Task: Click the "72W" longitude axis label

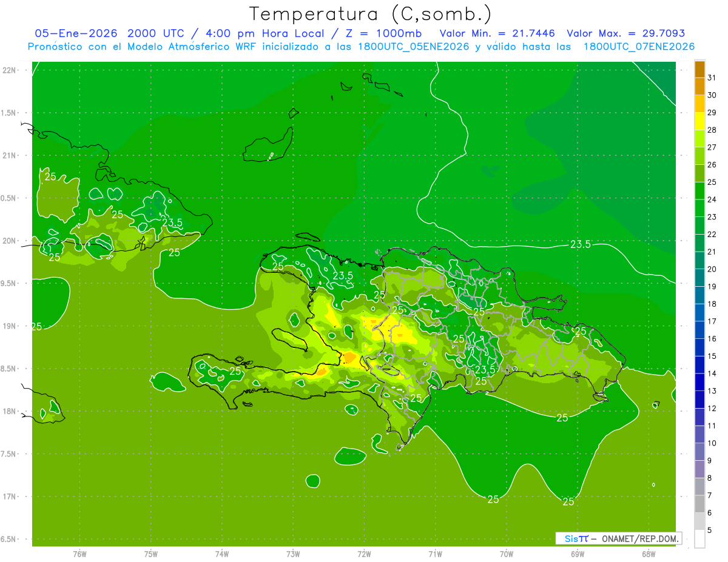Action: coord(364,554)
